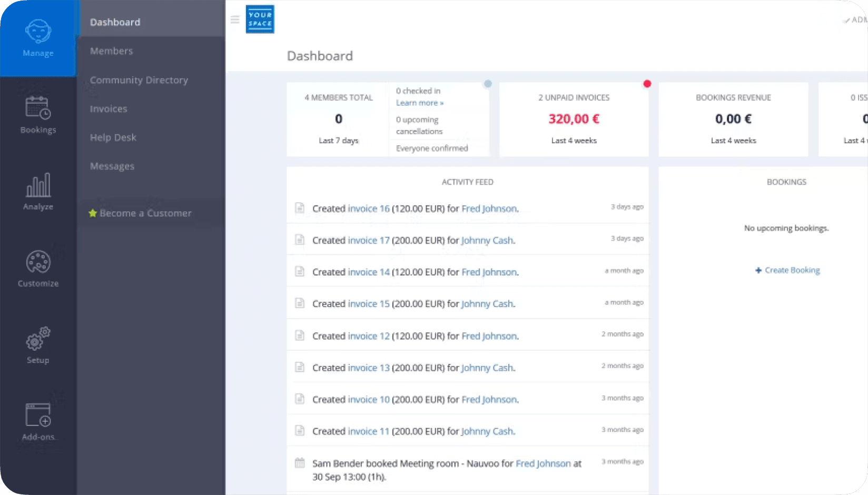868x495 pixels.
Task: Click the Your Space logo
Action: [260, 19]
